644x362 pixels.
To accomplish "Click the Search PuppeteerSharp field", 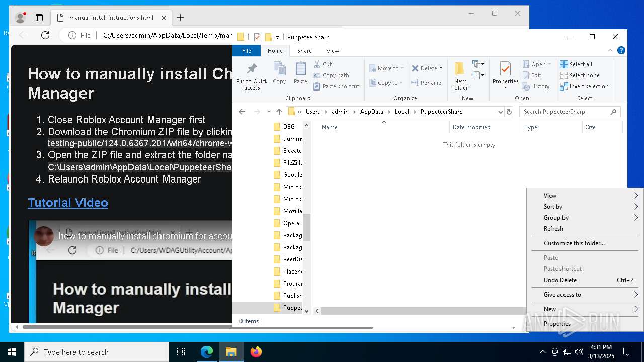I will click(570, 112).
